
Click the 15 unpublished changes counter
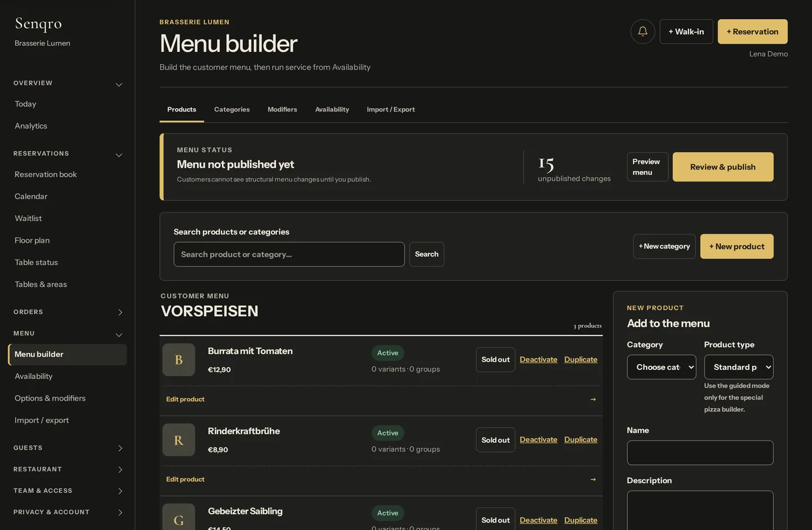click(574, 169)
